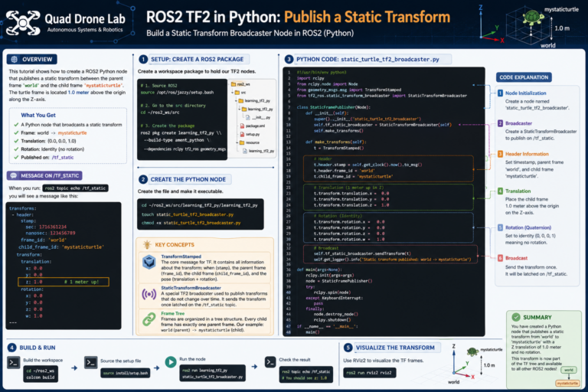Click the inline ros2 topic echo /tf_static command under When you run
588x392 pixels.
tap(75, 188)
